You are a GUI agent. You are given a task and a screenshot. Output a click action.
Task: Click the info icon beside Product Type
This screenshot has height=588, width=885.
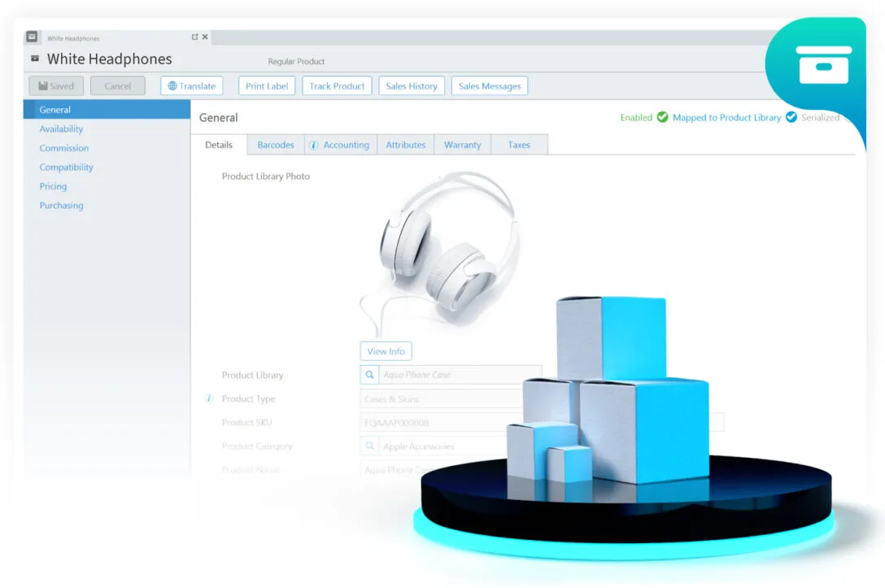(209, 399)
